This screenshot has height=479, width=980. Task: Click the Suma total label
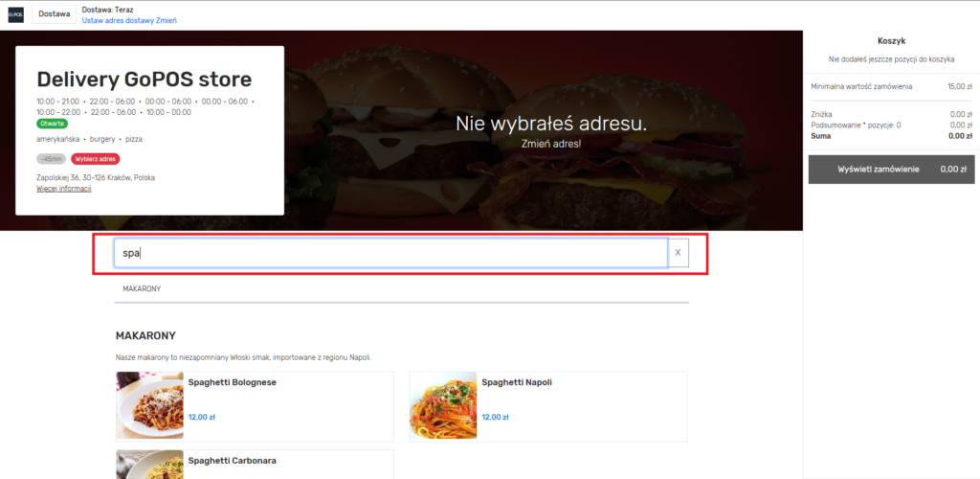pos(820,136)
